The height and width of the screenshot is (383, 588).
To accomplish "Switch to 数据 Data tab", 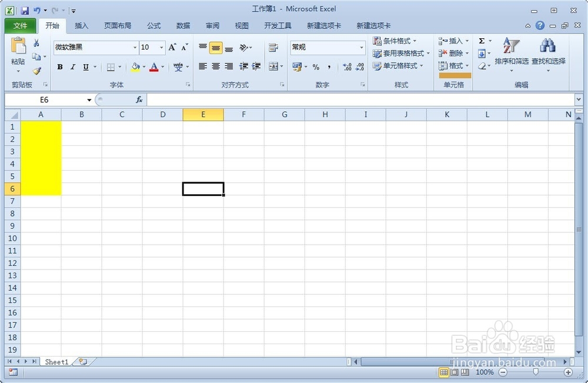I will [183, 25].
